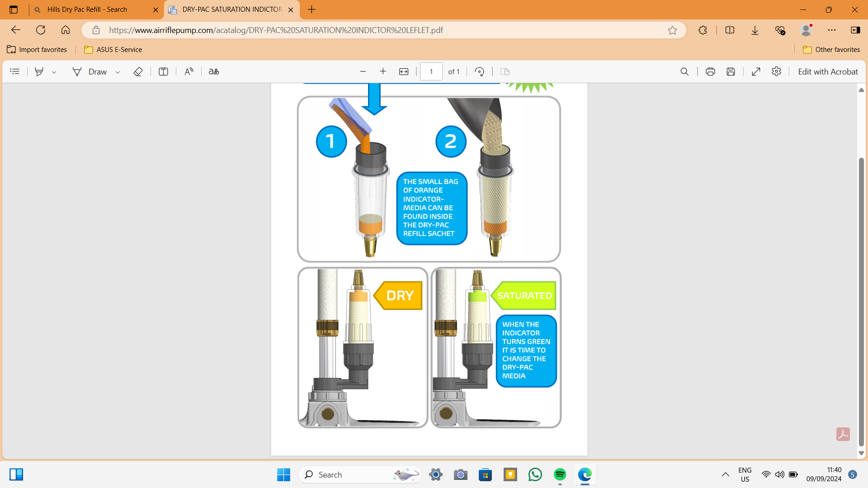
Task: Open ASUS E-Service favorites folder
Action: click(x=113, y=50)
